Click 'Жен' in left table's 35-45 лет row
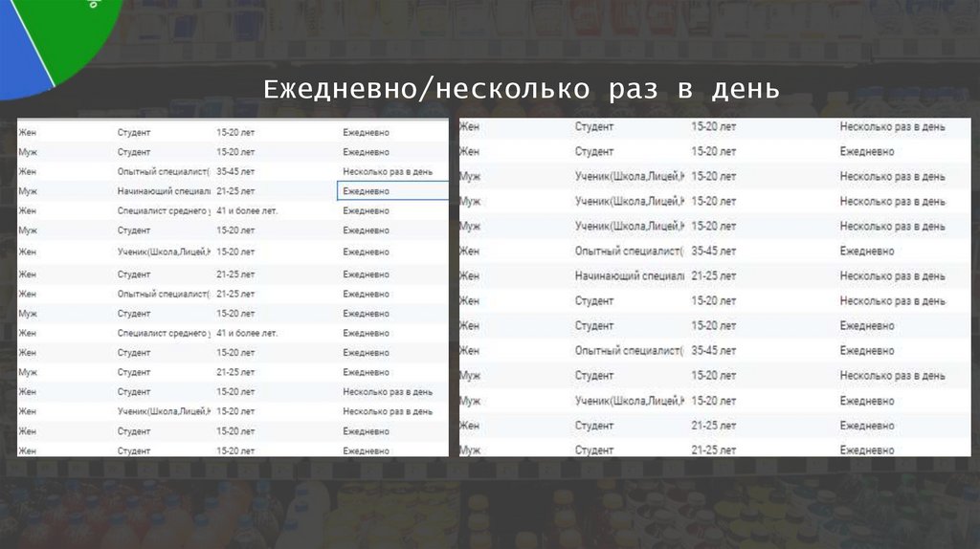The image size is (980, 549). pos(28,171)
